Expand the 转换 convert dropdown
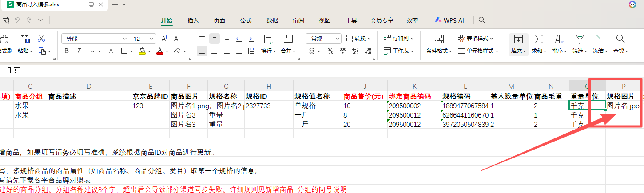This screenshot has height=193, width=644. (x=369, y=39)
